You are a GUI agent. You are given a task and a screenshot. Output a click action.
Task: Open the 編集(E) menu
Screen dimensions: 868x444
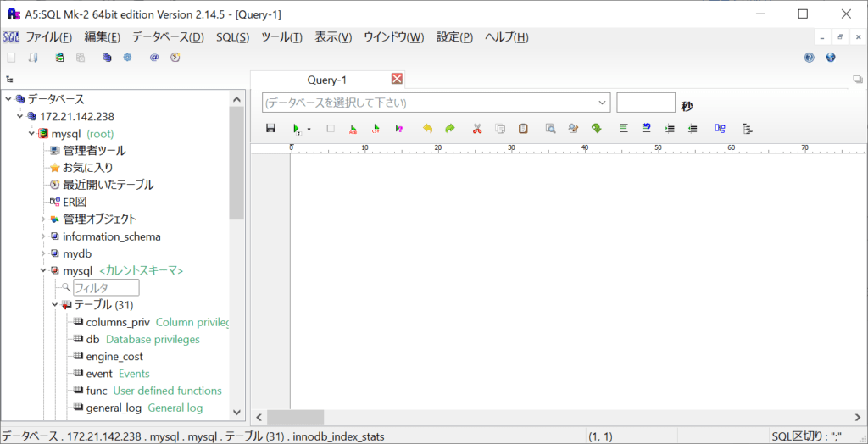pos(103,37)
